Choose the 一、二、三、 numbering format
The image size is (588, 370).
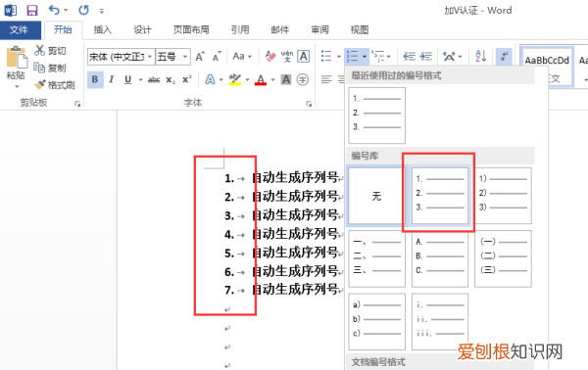click(x=377, y=258)
